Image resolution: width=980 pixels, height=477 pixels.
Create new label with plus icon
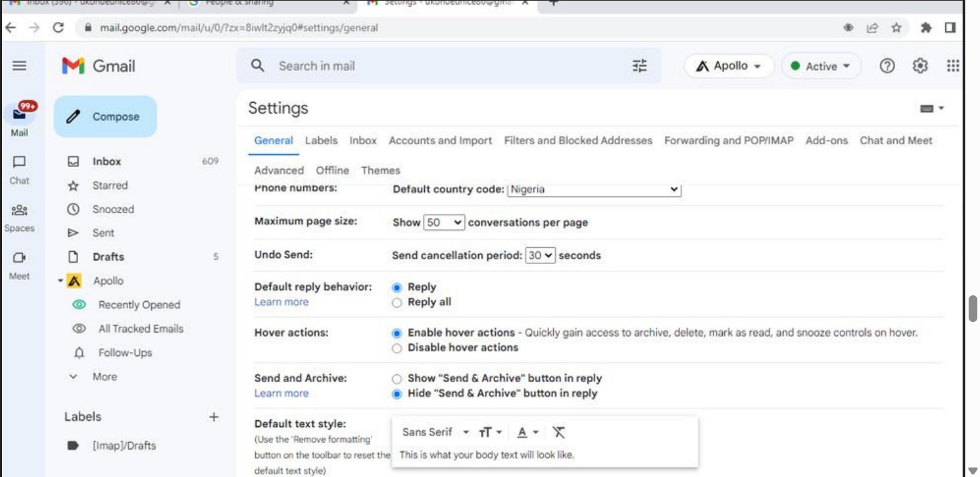pos(214,417)
